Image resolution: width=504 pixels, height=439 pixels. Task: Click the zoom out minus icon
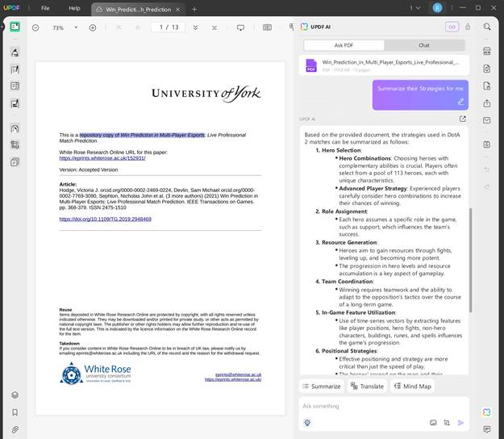(35, 27)
